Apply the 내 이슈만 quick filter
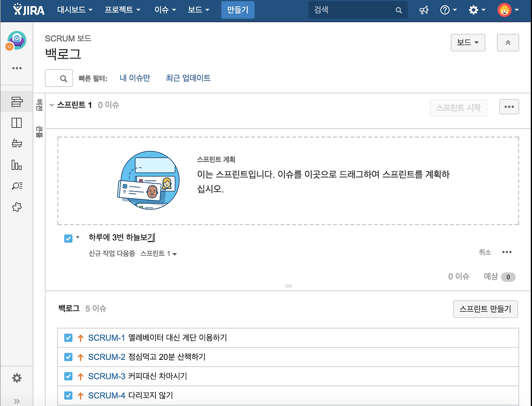The width and height of the screenshot is (532, 406). [135, 78]
